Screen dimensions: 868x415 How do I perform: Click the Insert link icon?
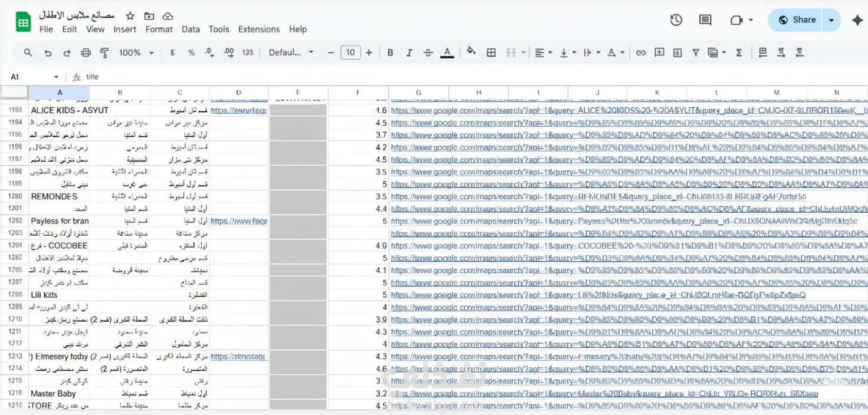tap(640, 52)
